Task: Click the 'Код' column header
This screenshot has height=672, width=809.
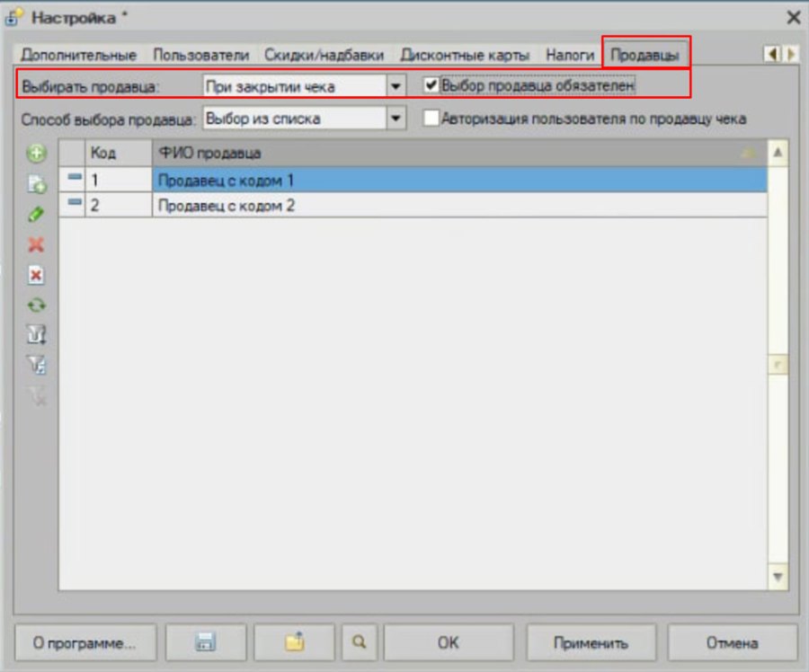Action: tap(119, 153)
